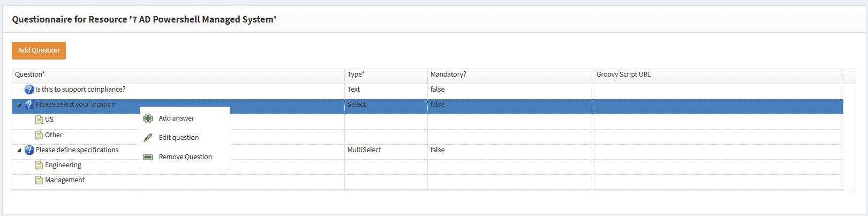Click the green plus Add answer icon

[x=148, y=118]
